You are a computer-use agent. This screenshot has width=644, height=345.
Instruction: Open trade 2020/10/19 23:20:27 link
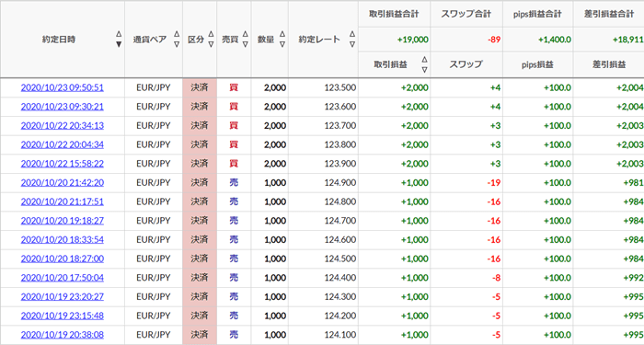coord(63,296)
